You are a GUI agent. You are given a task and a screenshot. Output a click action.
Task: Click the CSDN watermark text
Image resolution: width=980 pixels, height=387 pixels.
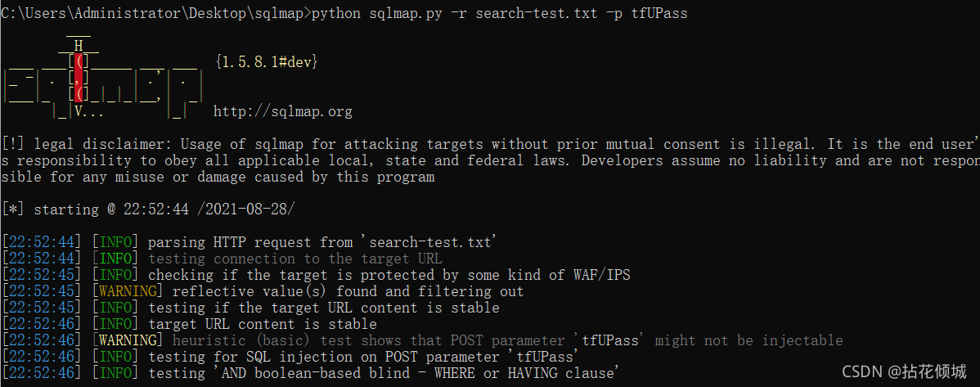coord(904,371)
